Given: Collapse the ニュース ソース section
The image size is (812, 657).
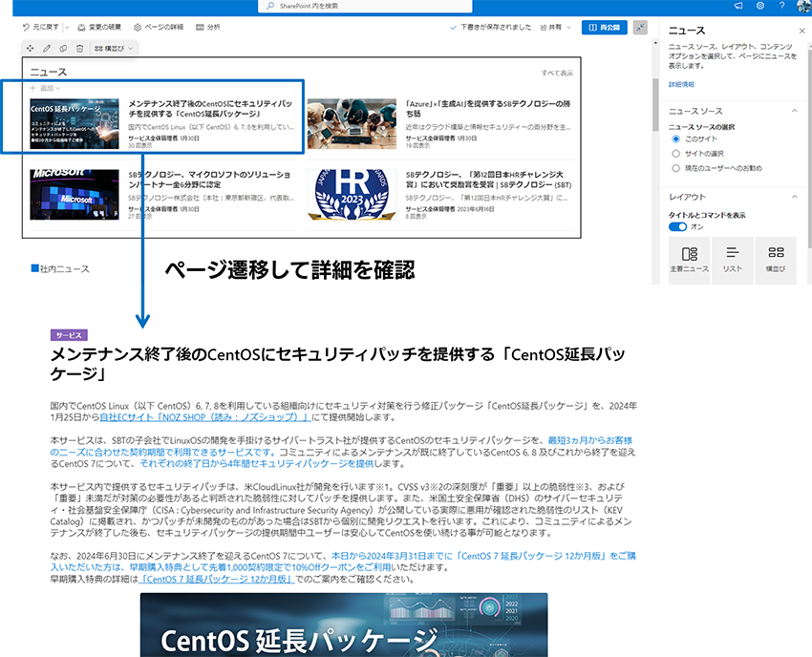Looking at the screenshot, I should 795,111.
